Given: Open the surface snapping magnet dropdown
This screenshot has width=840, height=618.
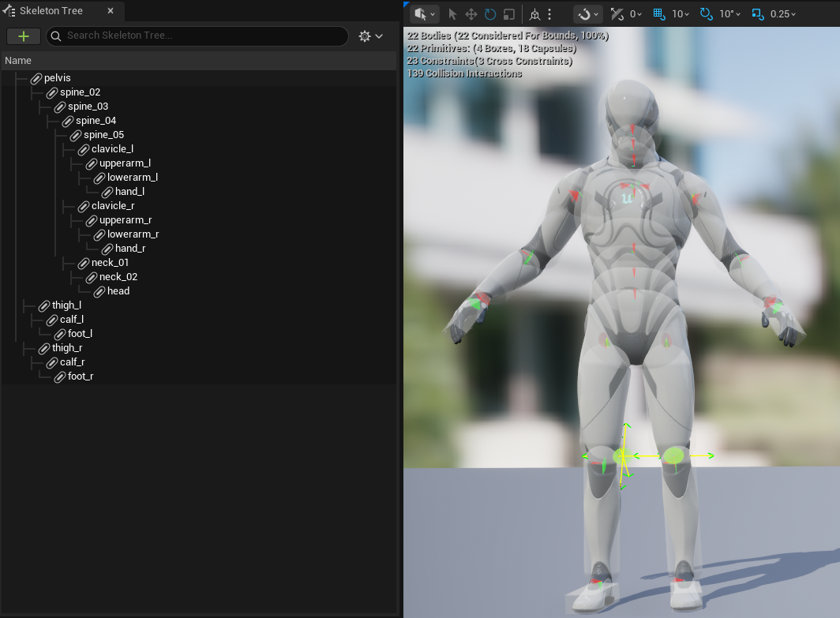Looking at the screenshot, I should (588, 14).
